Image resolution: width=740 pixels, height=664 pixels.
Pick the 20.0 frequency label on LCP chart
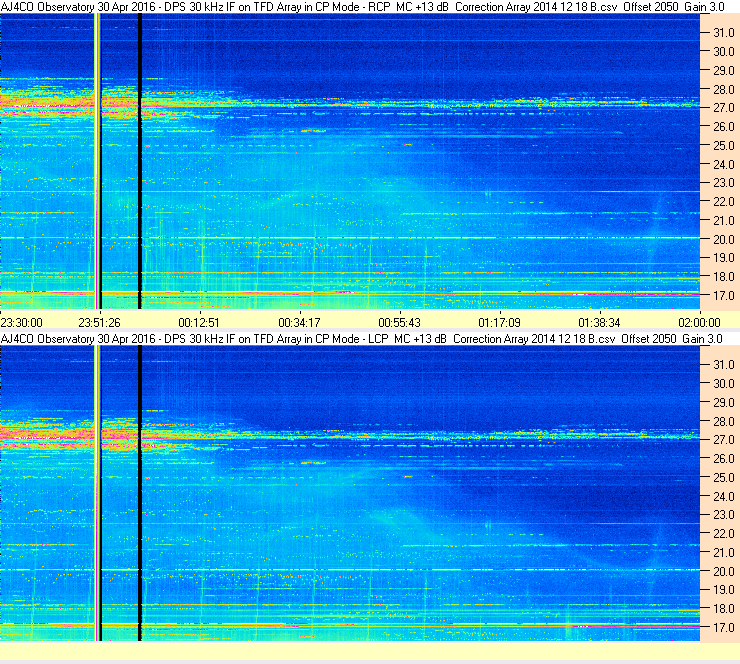pyautogui.click(x=724, y=571)
